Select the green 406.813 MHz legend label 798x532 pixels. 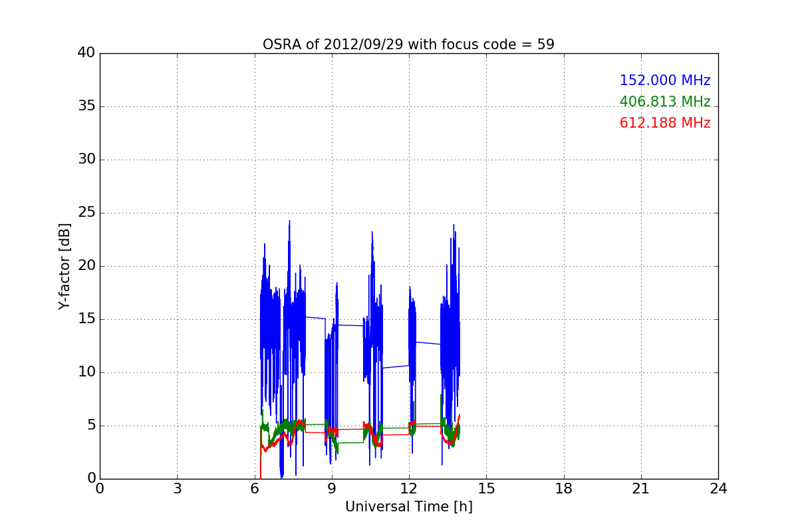point(665,102)
